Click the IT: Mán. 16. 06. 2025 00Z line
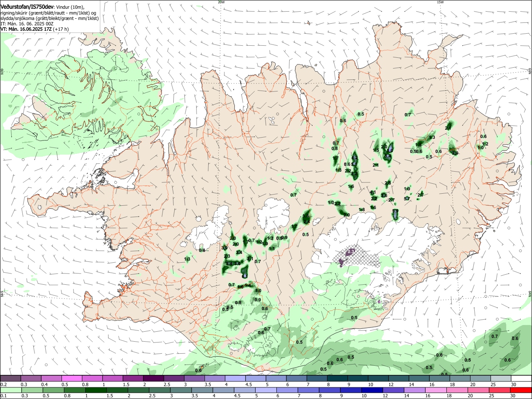 pyautogui.click(x=27, y=24)
